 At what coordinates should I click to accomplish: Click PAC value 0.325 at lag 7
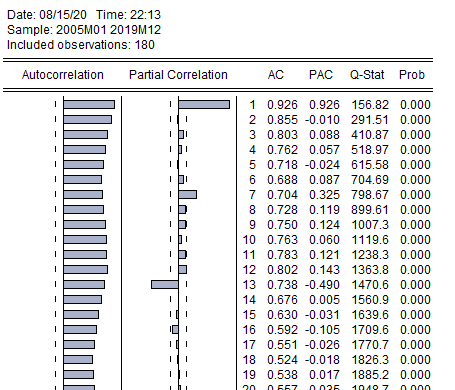324,195
